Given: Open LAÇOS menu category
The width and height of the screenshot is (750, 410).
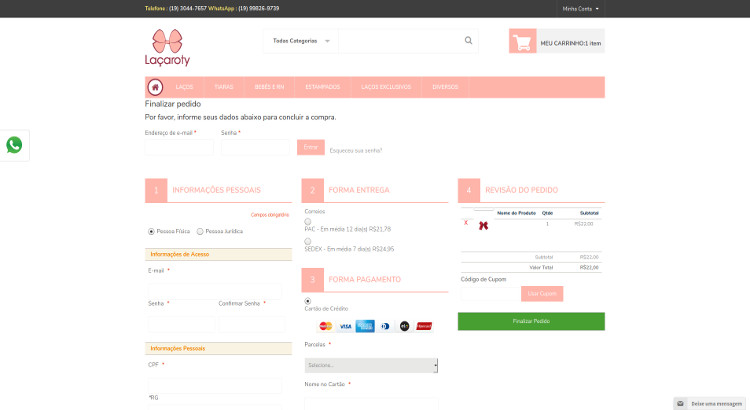Looking at the screenshot, I should click(x=184, y=87).
